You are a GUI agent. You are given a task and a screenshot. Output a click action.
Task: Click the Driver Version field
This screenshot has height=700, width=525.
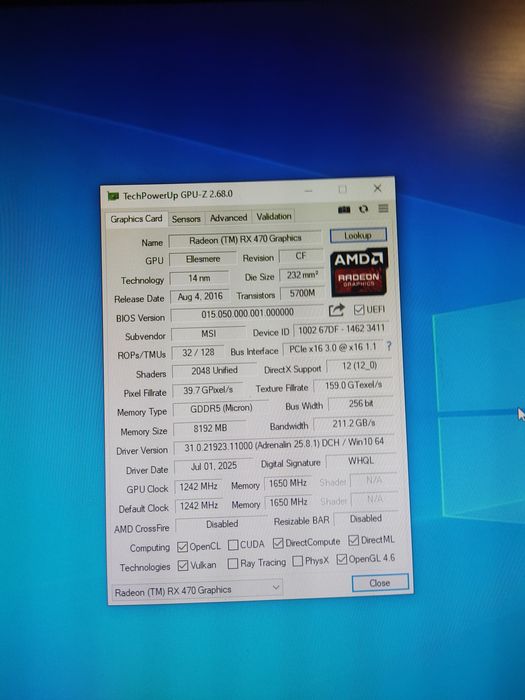(x=284, y=445)
